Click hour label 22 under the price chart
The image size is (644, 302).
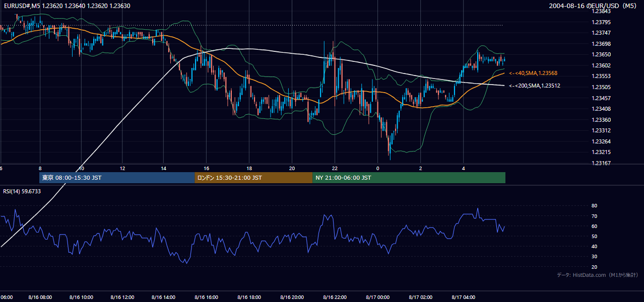335,168
